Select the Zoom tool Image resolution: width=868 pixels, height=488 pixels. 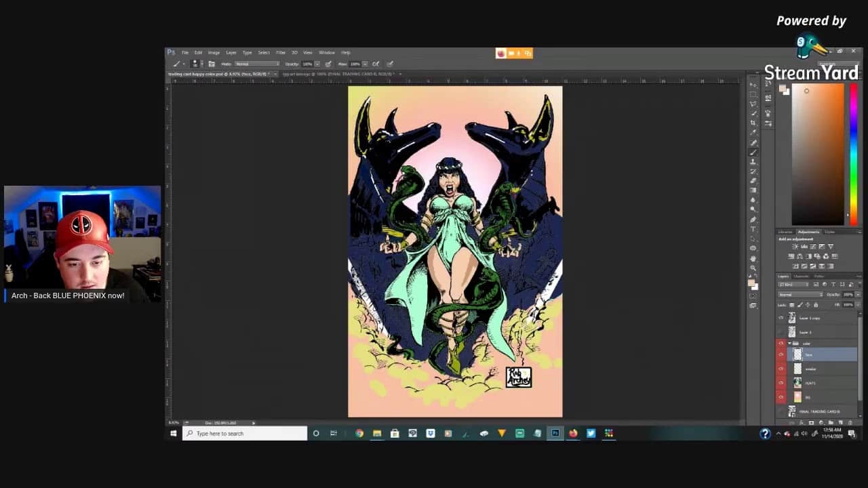point(753,268)
